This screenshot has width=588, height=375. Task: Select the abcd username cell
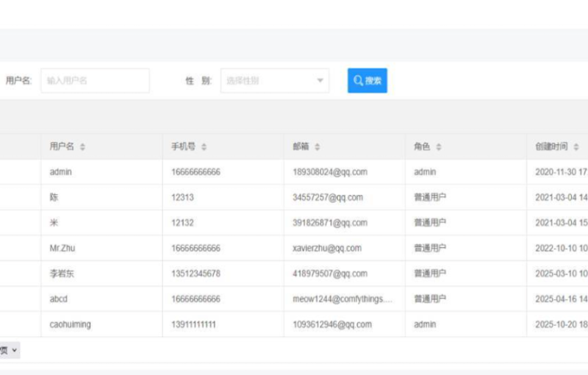(x=59, y=299)
